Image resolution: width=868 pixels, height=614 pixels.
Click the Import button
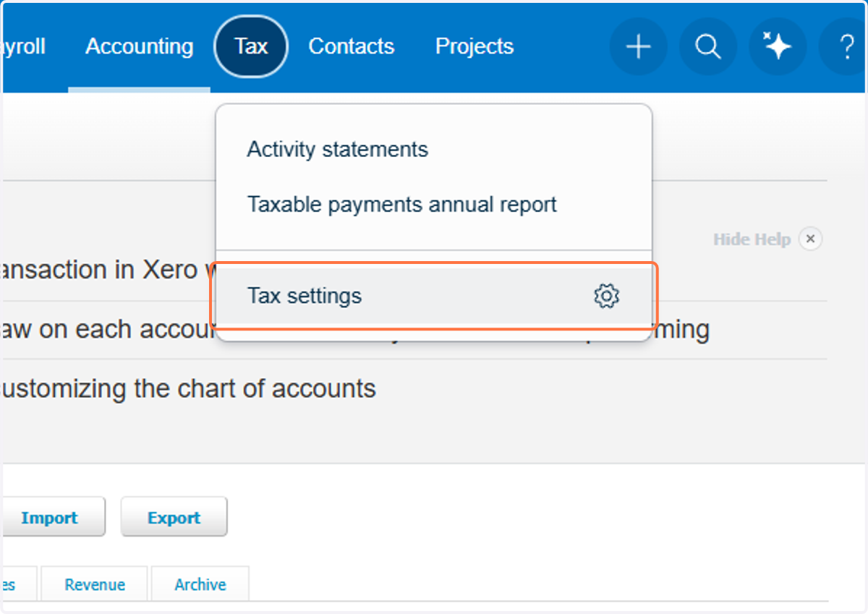[54, 517]
